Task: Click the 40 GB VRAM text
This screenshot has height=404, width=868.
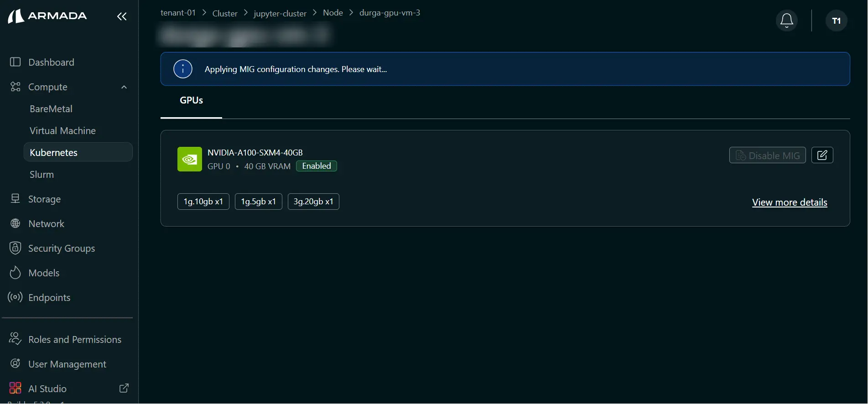Action: point(267,166)
